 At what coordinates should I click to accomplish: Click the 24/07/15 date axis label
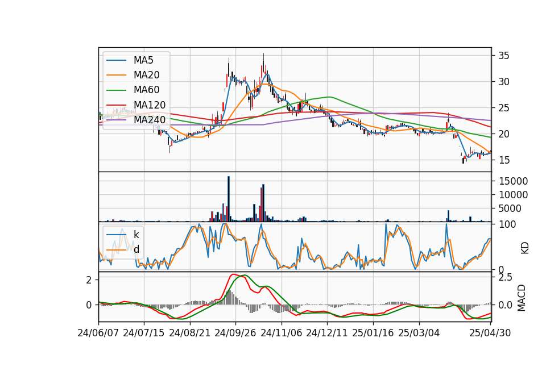(x=144, y=333)
